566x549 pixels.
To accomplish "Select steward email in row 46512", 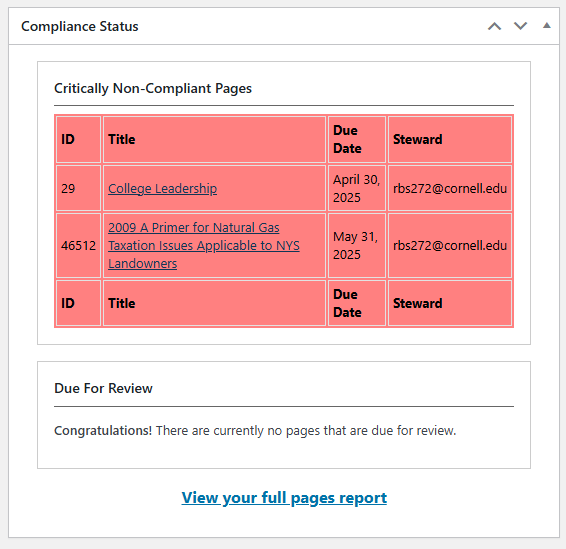I will 450,245.
